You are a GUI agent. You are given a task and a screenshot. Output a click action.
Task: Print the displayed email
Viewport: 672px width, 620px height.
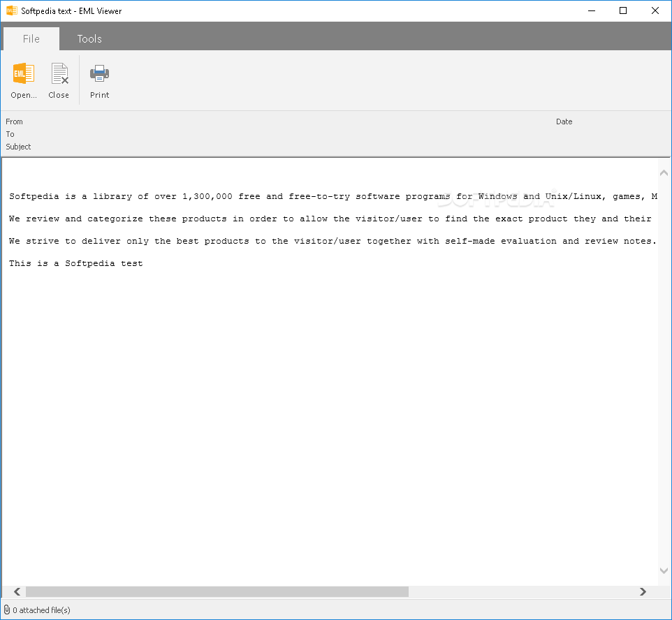coord(99,80)
